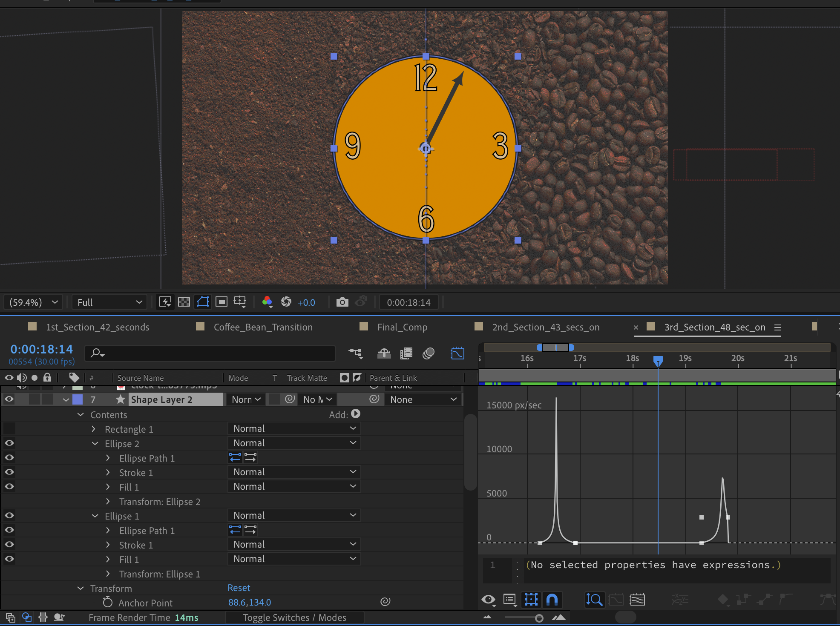Toggle visibility of Ellipse 2 group

[x=9, y=443]
